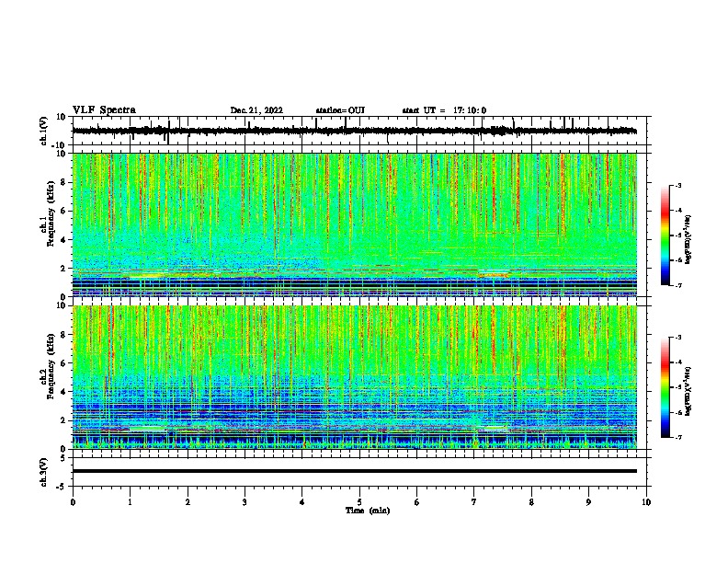
Task: Click the ch.2 spectrogram 6 kHz tick label
Action: coord(63,363)
